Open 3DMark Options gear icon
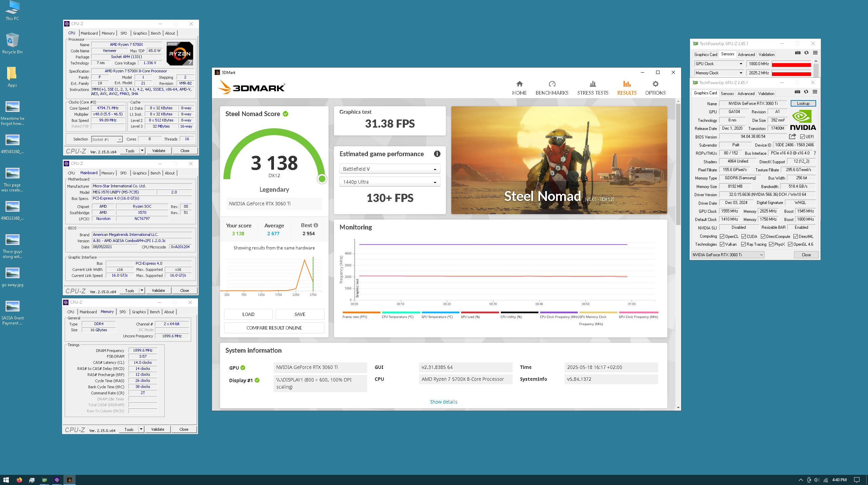This screenshot has width=868, height=485. 655,84
